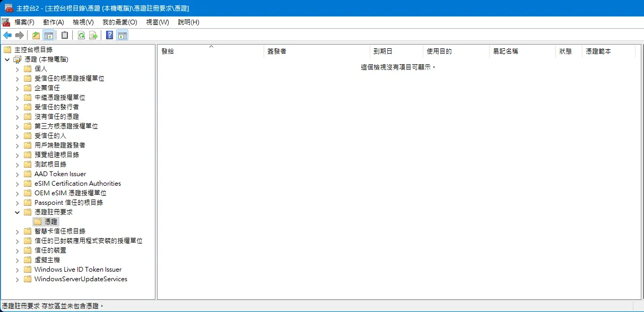644x312 pixels.
Task: Click the console icon beside 檔案 menu
Action: [6, 22]
